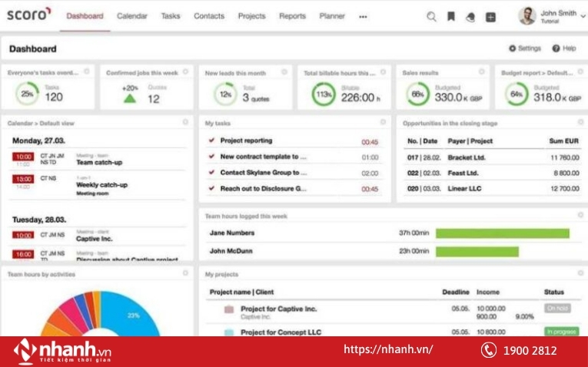Click the 113% billable hours gauge

(x=324, y=94)
